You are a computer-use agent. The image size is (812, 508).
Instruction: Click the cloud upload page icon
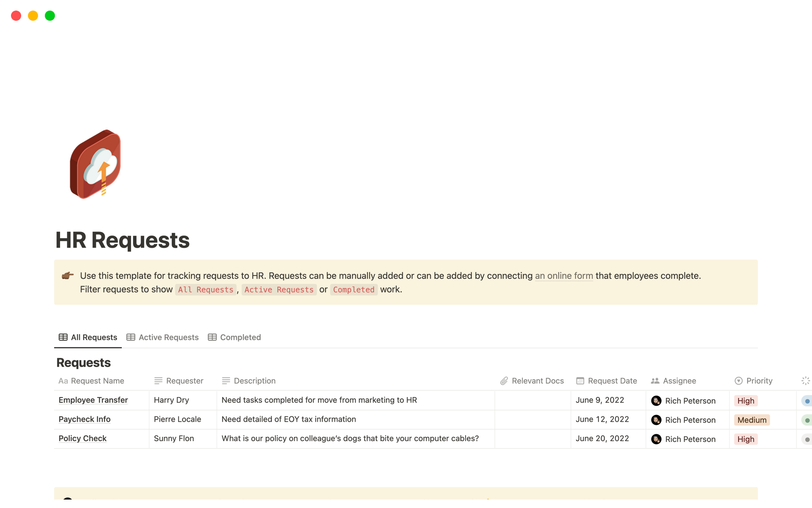tap(95, 164)
